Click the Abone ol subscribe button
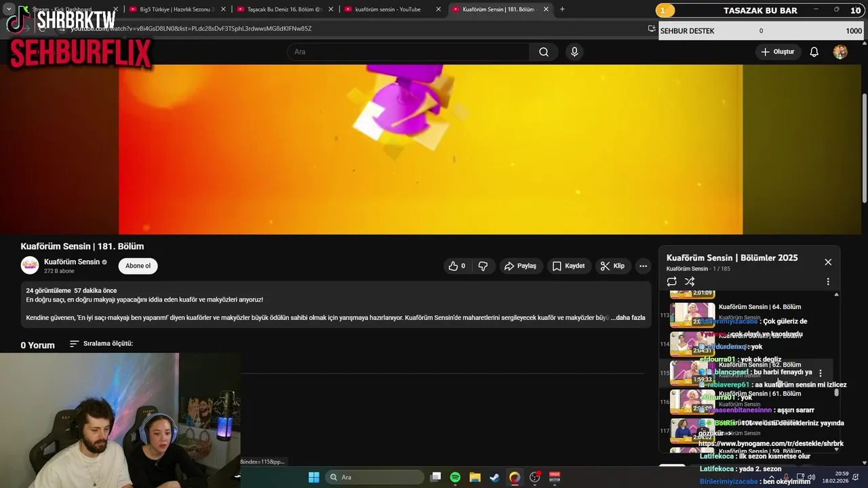Image resolution: width=868 pixels, height=488 pixels. click(x=138, y=266)
